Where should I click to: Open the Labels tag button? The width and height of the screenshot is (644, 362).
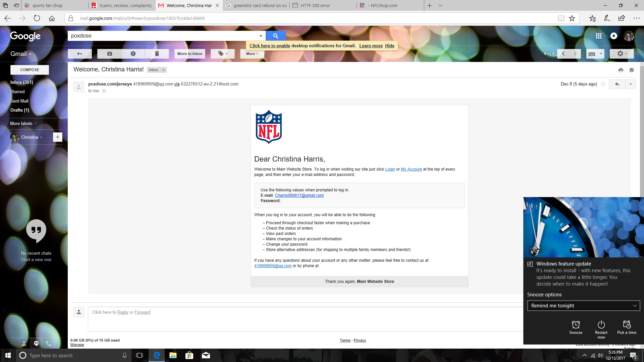(223, 54)
